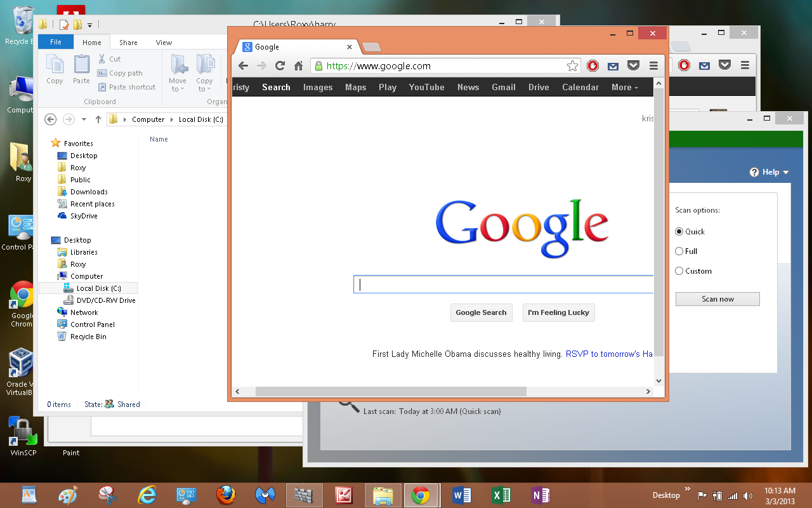Open the browser's hamburger menu icon
Screen dimensions: 812x508
coord(654,65)
